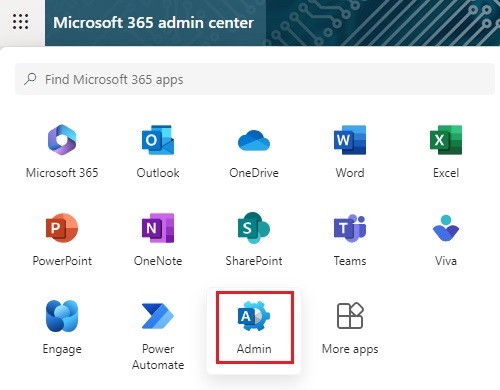The height and width of the screenshot is (390, 500).
Task: Open the Teams app icon
Action: tap(350, 228)
